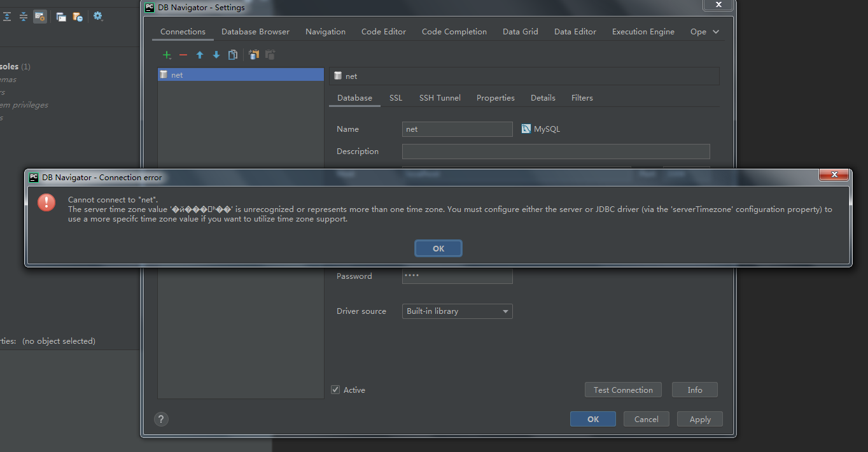Open the SSH Tunnel sub-tab

(x=440, y=98)
